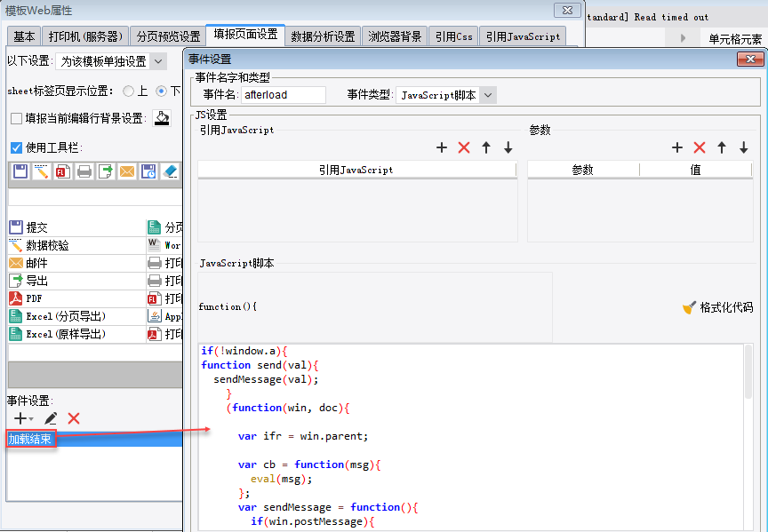
Task: Select PDF in the toolbar button list
Action: (77, 298)
